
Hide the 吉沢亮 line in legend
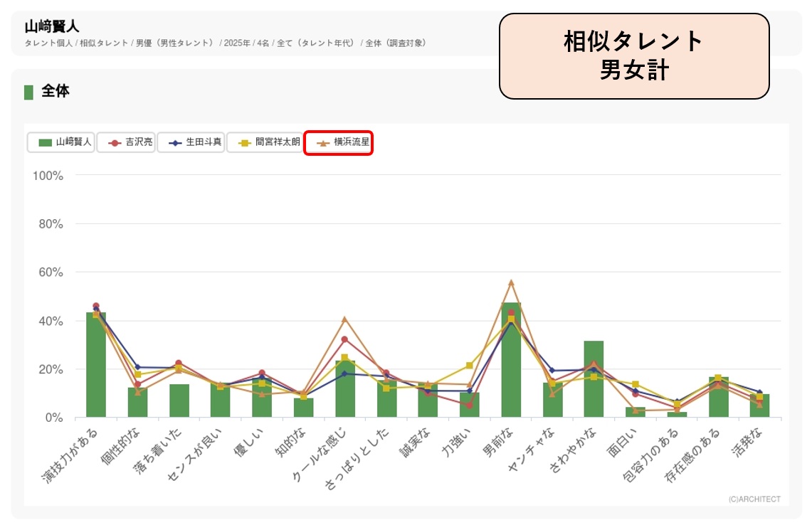[126, 142]
